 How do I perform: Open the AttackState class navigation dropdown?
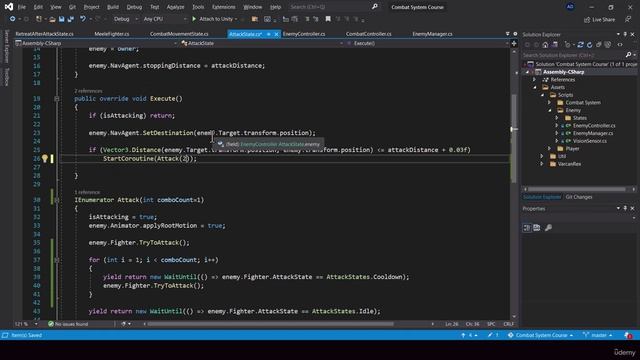262,43
